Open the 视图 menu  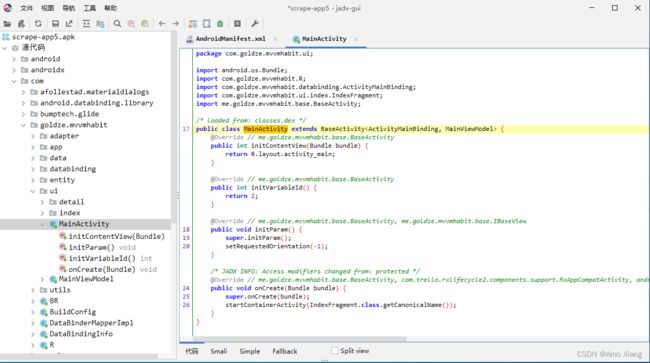coord(47,8)
